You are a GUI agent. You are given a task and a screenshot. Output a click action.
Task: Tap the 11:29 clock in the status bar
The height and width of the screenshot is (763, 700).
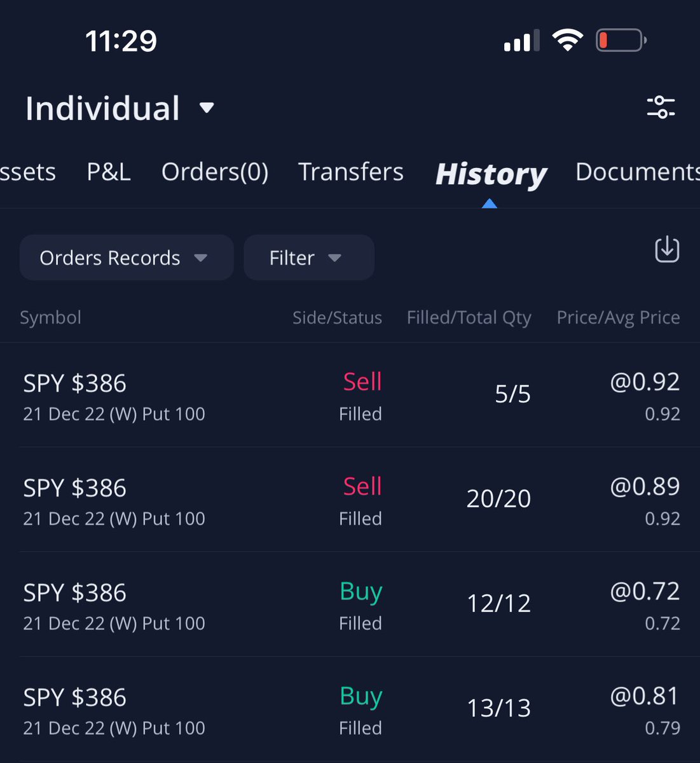pyautogui.click(x=121, y=41)
